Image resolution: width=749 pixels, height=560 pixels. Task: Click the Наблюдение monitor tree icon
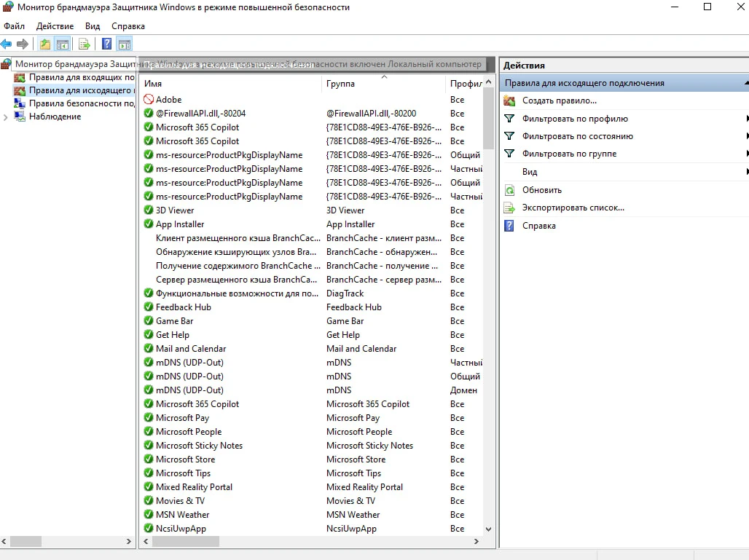click(x=20, y=117)
